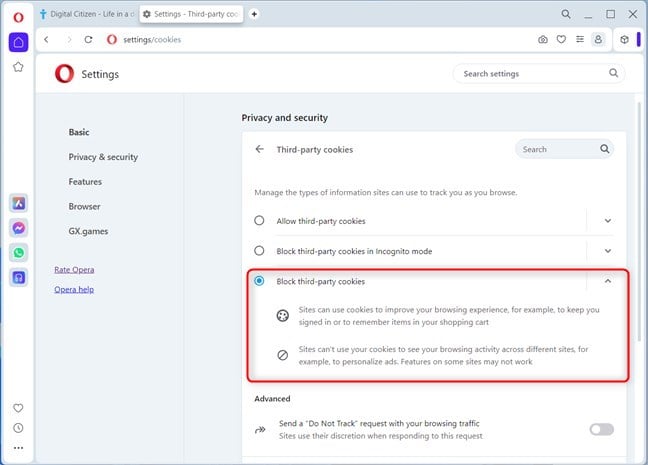
Task: Click the Third-party cookies title text
Action: (x=315, y=150)
